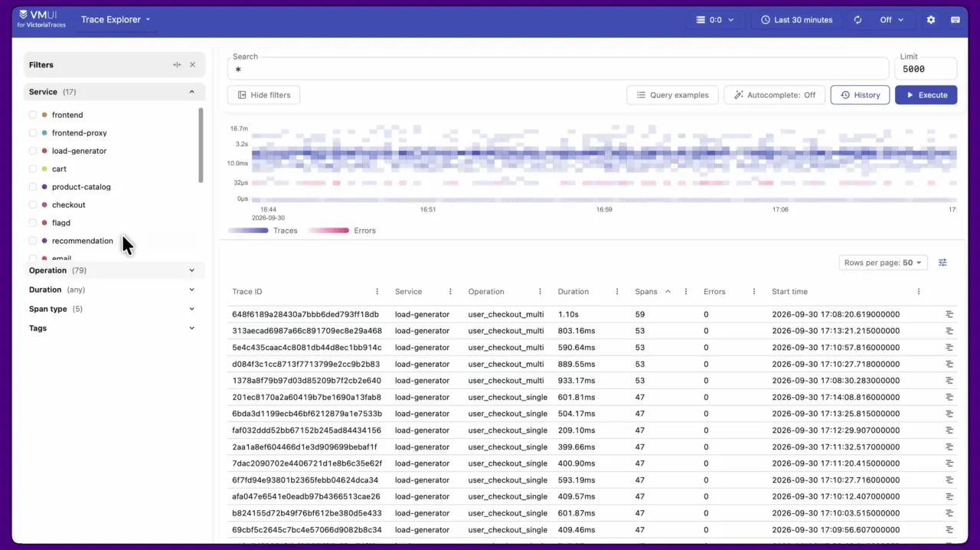Screen dimensions: 980x550
Task: Click the Search query field
Action: (558, 68)
